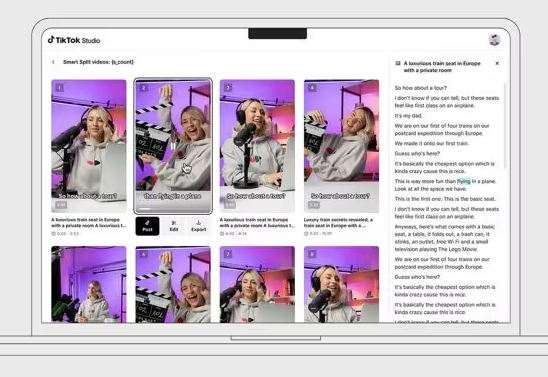
Task: Click clip 1's title text
Action: [x=89, y=223]
